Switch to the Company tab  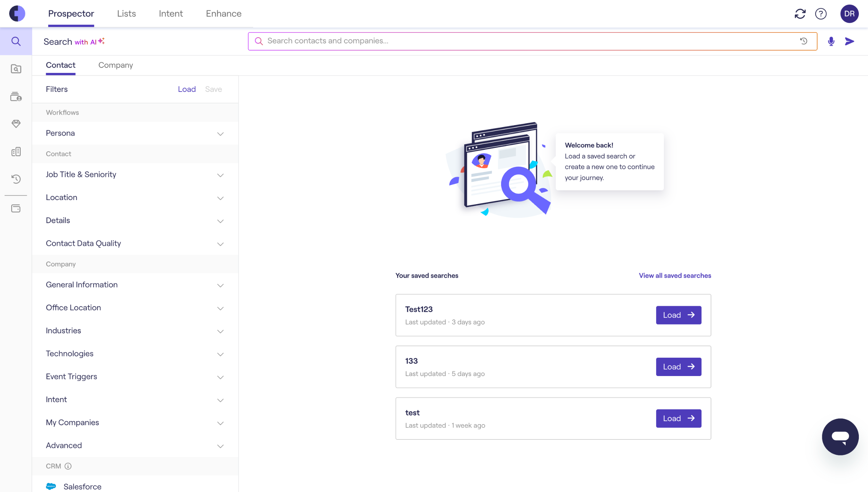pyautogui.click(x=115, y=65)
